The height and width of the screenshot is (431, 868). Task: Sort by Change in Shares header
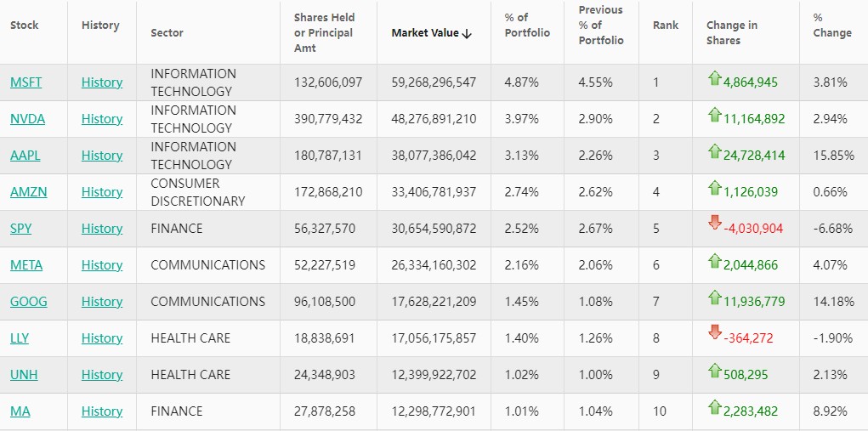[x=730, y=33]
